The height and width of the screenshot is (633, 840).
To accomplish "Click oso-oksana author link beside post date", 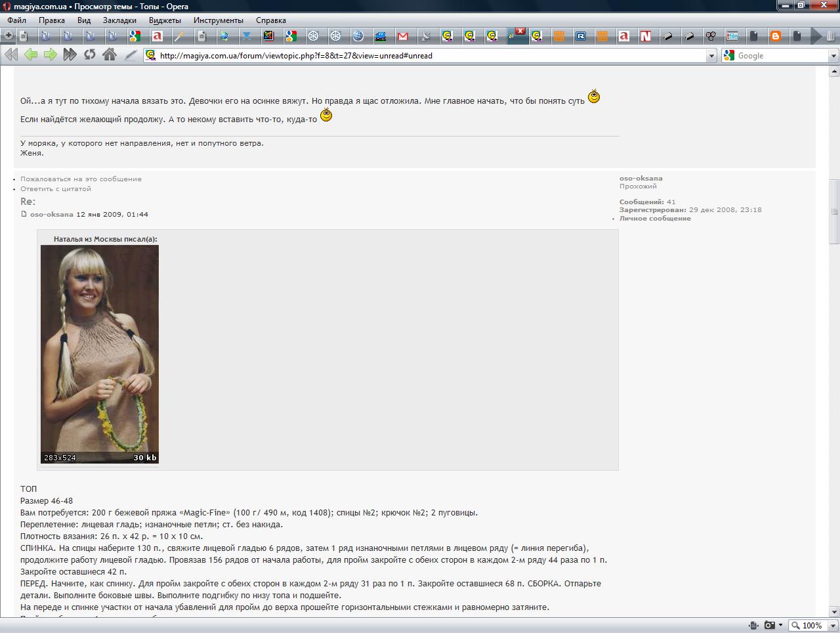I will [x=52, y=214].
